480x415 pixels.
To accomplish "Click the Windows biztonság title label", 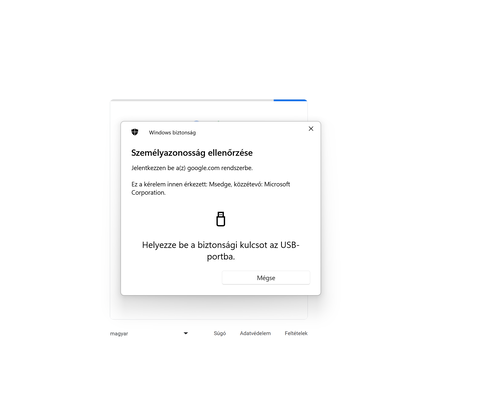I will point(172,133).
